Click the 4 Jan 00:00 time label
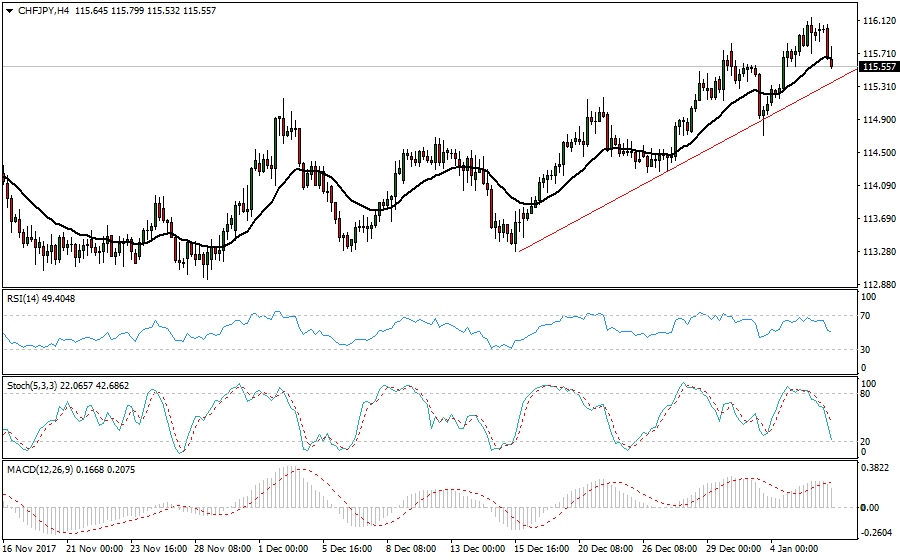 click(x=794, y=549)
